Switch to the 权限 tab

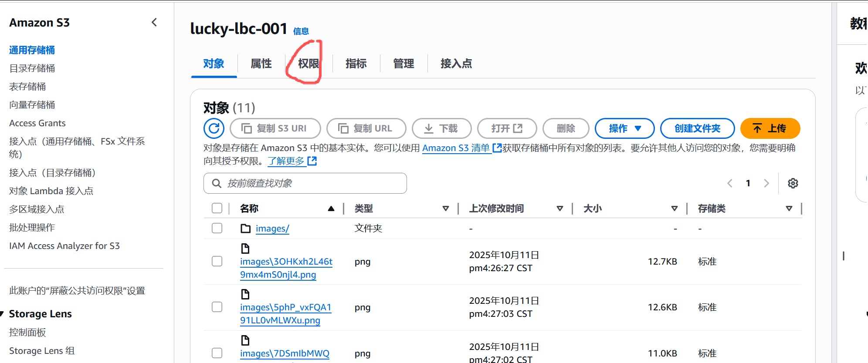click(309, 64)
